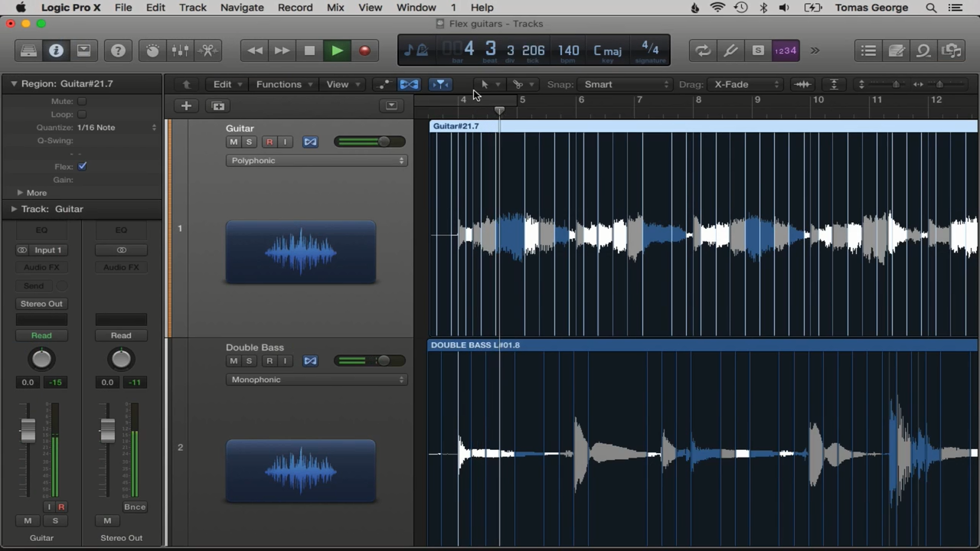Image resolution: width=980 pixels, height=551 pixels.
Task: Open Editors scissors icon
Action: [207, 51]
